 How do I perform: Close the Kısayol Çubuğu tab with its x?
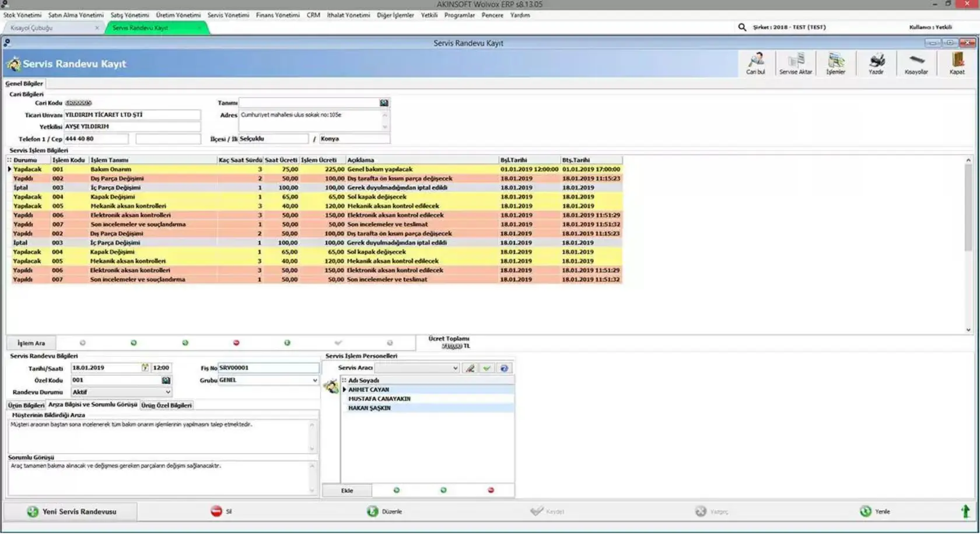click(x=97, y=28)
